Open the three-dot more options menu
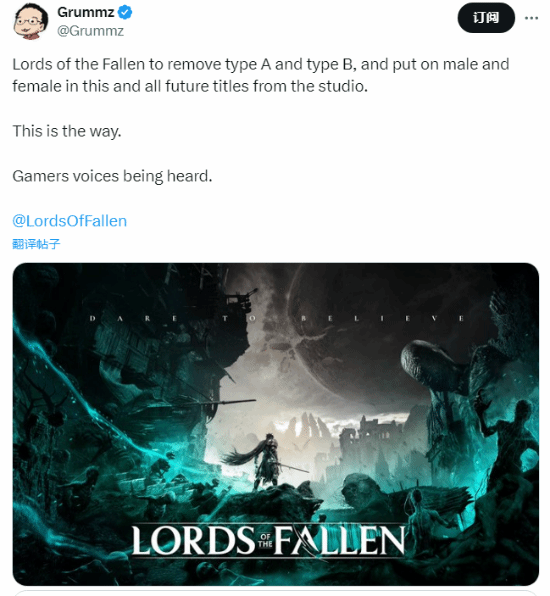550x596 pixels. coord(531,18)
